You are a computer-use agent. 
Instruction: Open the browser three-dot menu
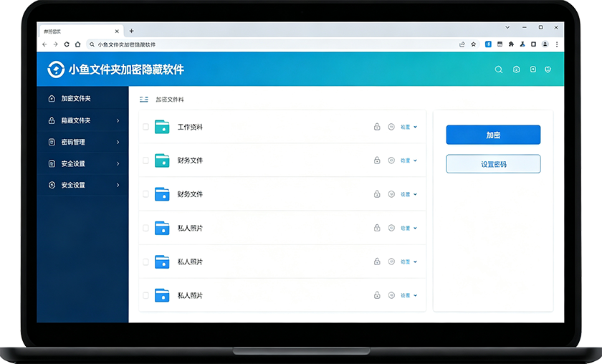point(557,44)
